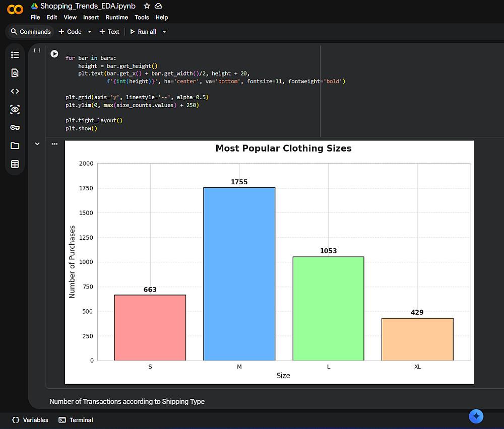The width and height of the screenshot is (504, 429).
Task: Click the orange XL size bar
Action: click(x=417, y=339)
